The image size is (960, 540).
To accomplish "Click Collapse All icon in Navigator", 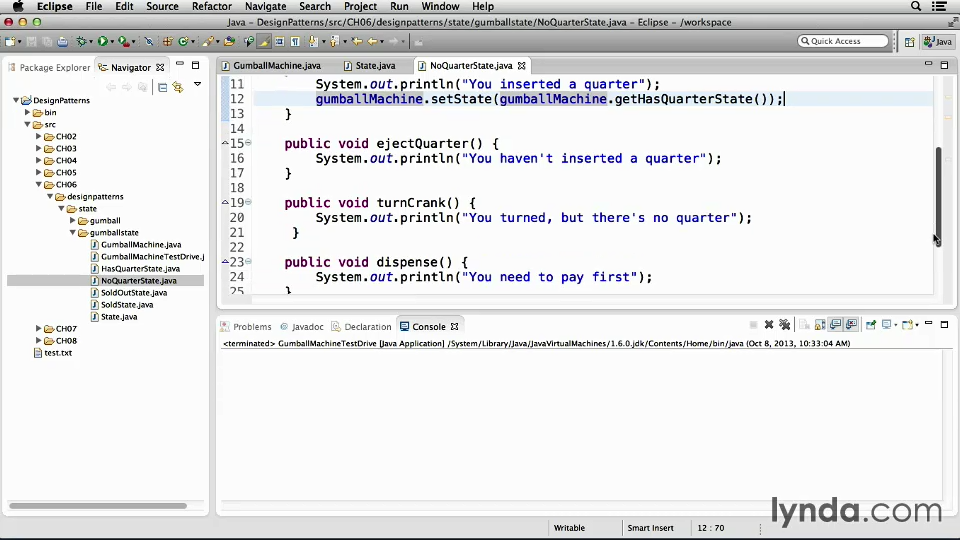I will point(162,87).
